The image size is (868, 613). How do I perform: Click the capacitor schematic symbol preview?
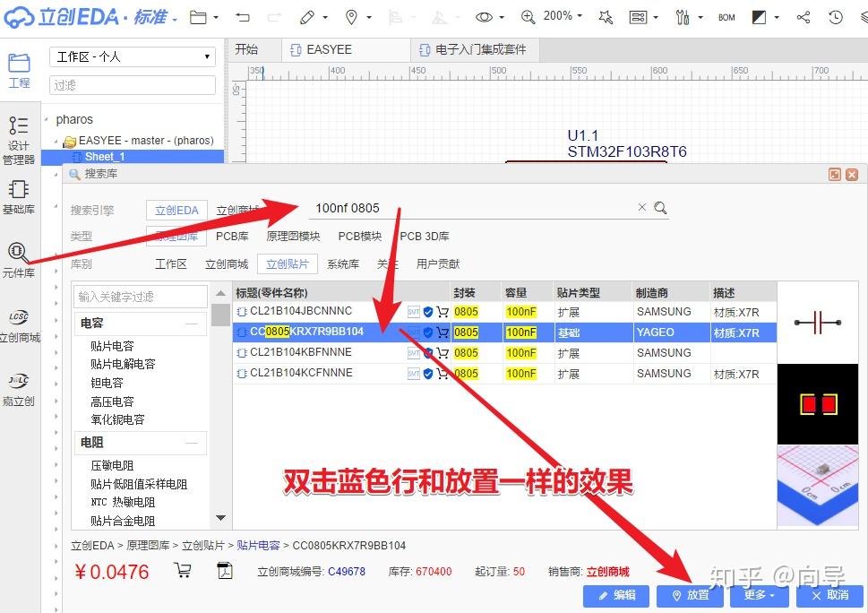(818, 323)
